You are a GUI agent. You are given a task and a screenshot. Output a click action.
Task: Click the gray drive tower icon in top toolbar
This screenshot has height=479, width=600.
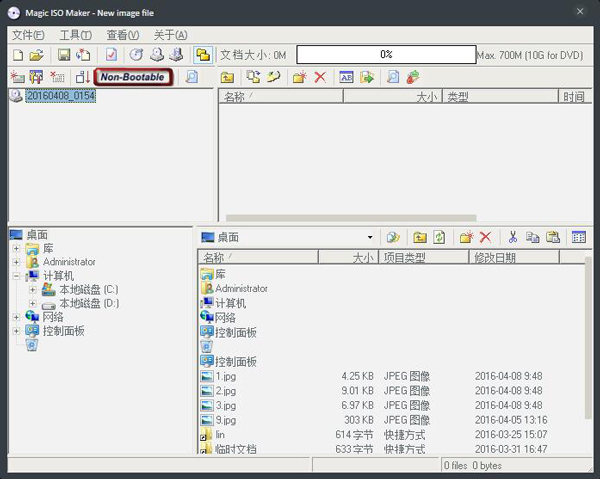pyautogui.click(x=176, y=55)
